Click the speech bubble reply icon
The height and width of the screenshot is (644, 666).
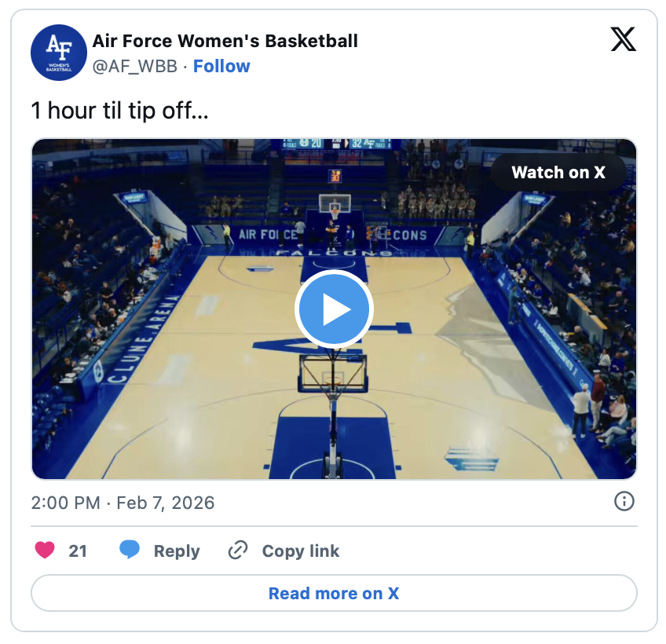point(130,551)
